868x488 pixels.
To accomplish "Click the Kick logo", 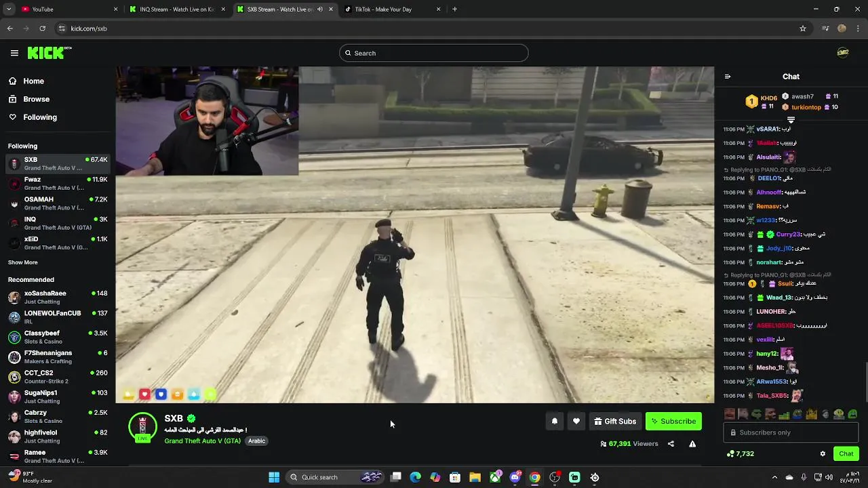I will (x=50, y=53).
